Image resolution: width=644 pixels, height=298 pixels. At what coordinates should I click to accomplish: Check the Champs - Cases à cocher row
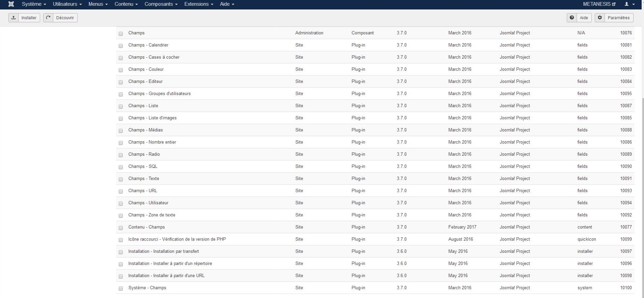(121, 58)
